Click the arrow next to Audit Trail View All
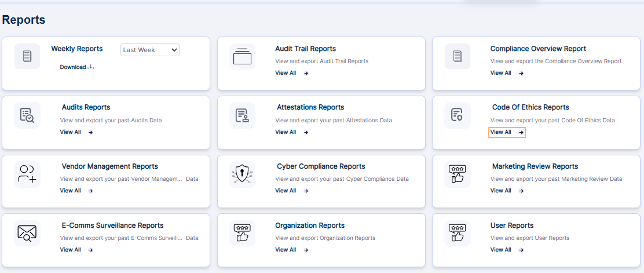Viewport: 644px width, 273px height. pyautogui.click(x=306, y=73)
